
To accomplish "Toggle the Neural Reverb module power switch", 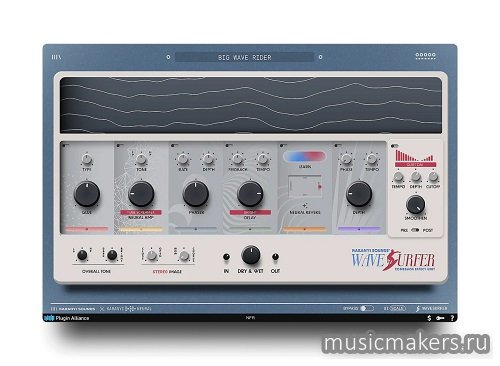I will pyautogui.click(x=283, y=145).
